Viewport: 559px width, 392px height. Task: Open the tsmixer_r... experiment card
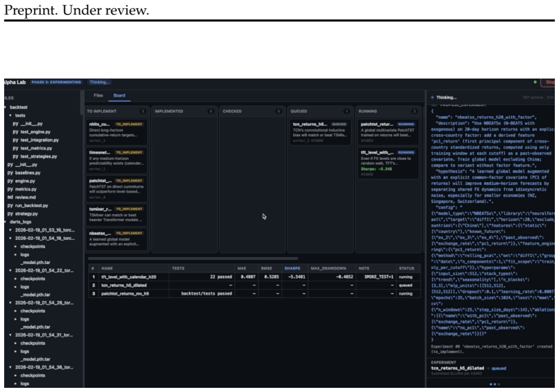point(117,215)
